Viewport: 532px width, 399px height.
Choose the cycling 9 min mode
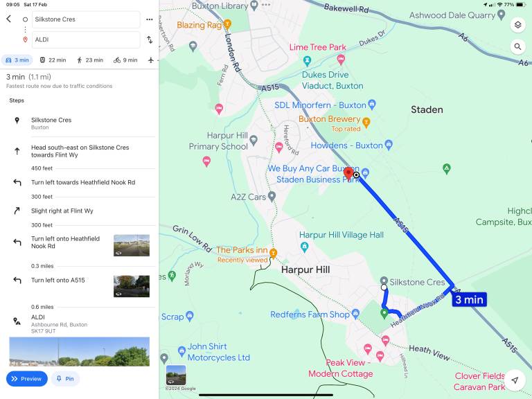point(125,60)
